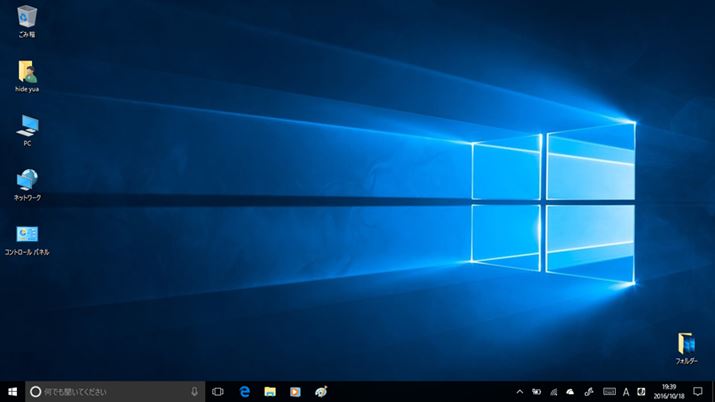This screenshot has width=715, height=402.
Task: Select the PC desktop icon
Action: pyautogui.click(x=27, y=126)
